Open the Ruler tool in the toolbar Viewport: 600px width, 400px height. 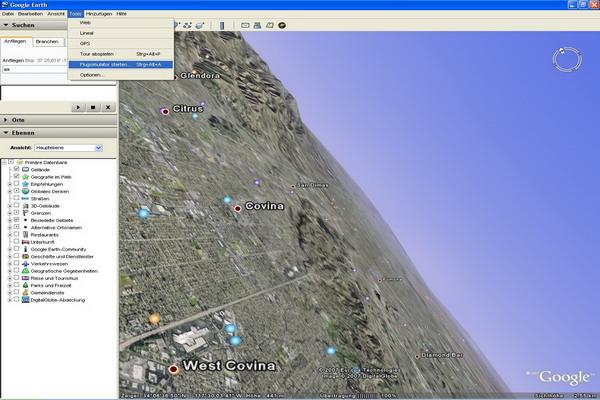(222, 25)
